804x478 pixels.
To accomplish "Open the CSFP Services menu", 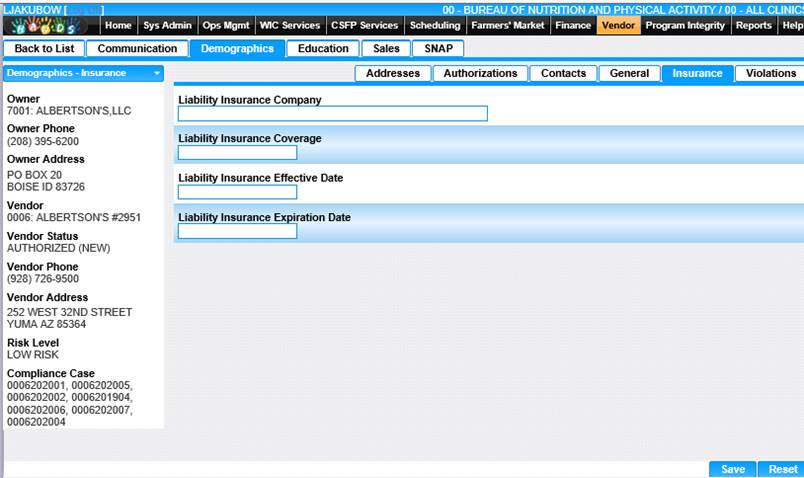I will pyautogui.click(x=365, y=25).
